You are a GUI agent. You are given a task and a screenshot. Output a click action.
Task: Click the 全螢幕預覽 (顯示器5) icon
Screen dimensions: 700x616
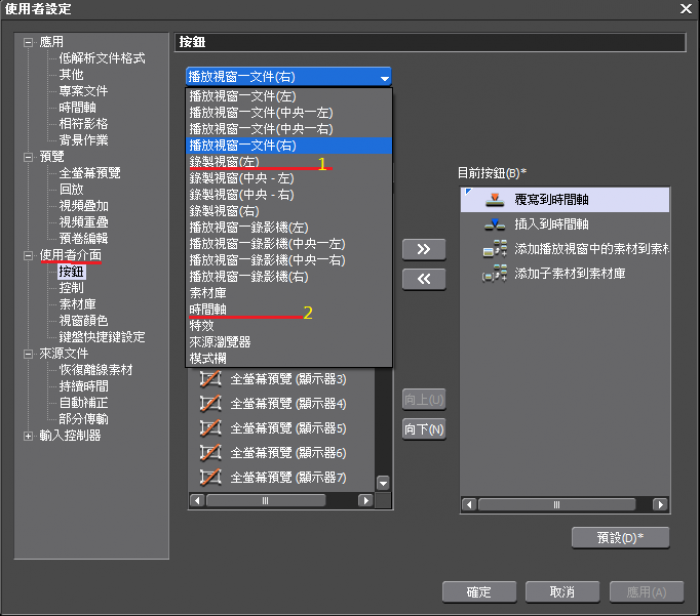tap(210, 428)
